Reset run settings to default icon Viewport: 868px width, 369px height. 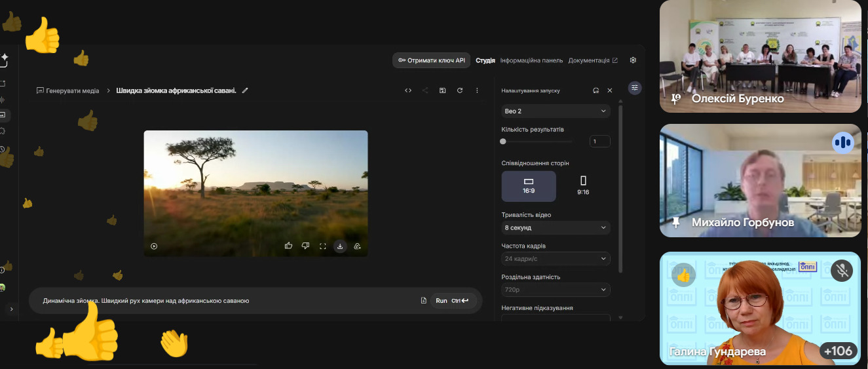595,90
